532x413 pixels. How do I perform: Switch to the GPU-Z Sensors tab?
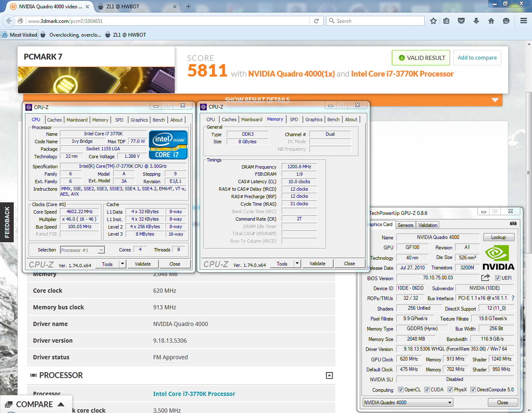pyautogui.click(x=406, y=225)
